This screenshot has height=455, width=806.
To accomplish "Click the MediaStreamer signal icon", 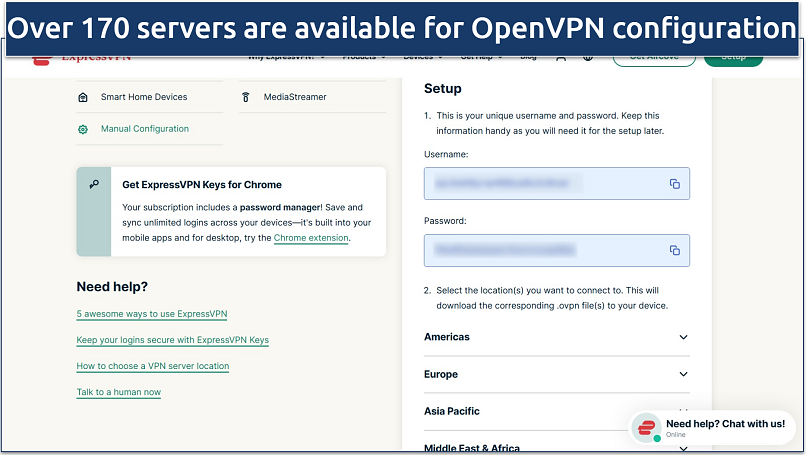I will coord(245,97).
